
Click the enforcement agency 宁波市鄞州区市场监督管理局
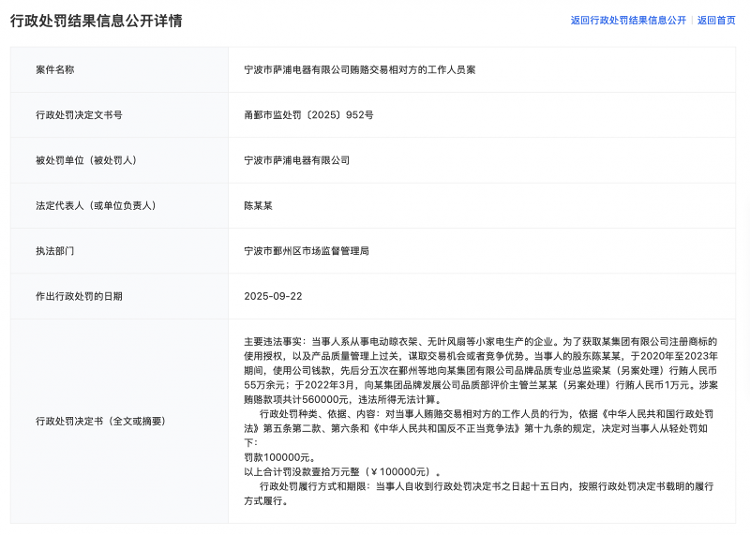(x=306, y=251)
